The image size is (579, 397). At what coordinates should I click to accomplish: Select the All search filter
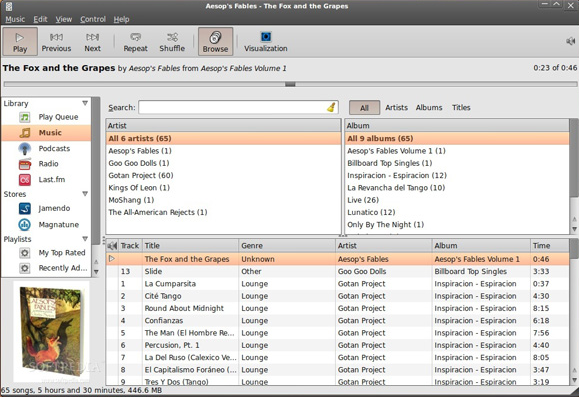tap(364, 108)
